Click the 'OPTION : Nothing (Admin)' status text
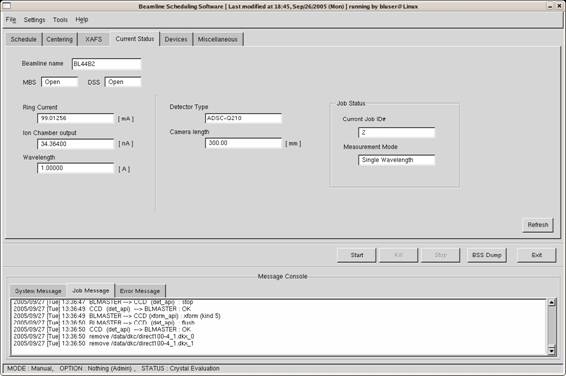This screenshot has height=376, width=566. (x=97, y=368)
